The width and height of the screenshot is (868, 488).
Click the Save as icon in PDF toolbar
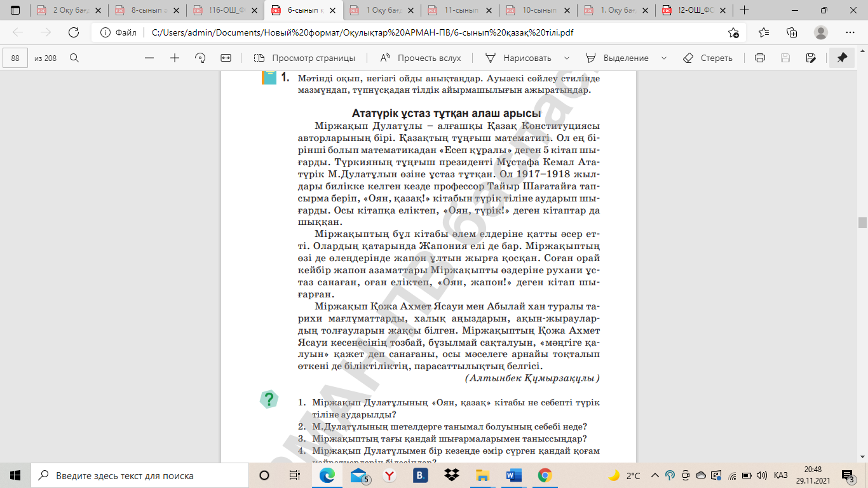click(x=811, y=58)
